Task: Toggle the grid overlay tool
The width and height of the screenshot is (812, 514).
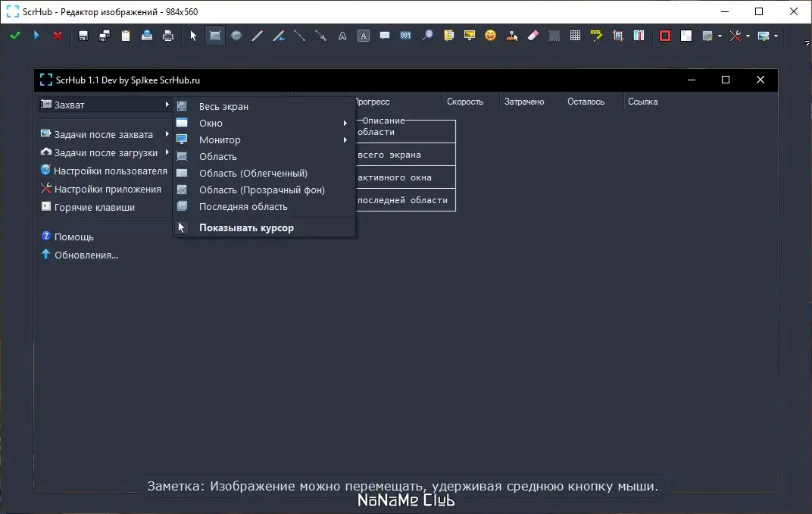Action: pyautogui.click(x=576, y=36)
